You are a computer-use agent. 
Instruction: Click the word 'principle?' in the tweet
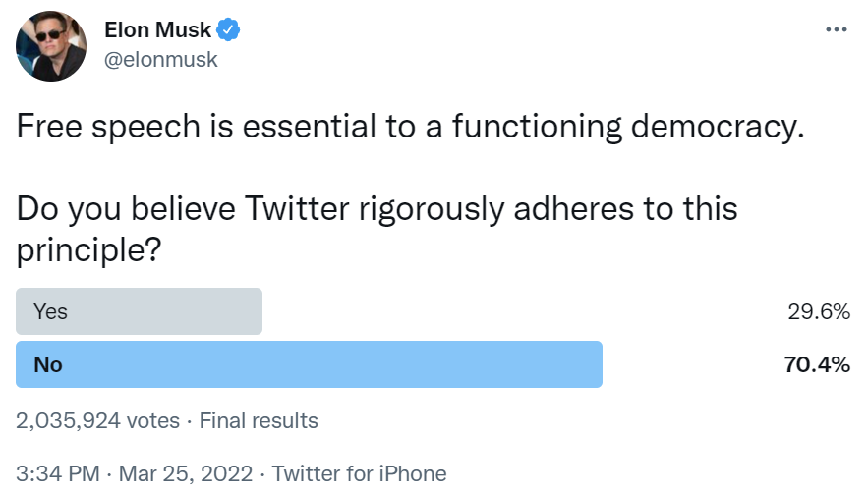88,250
